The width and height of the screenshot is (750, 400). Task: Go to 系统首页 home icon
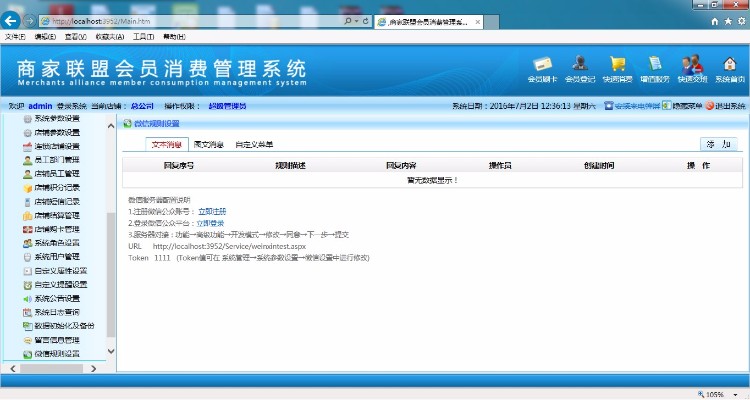(x=730, y=70)
